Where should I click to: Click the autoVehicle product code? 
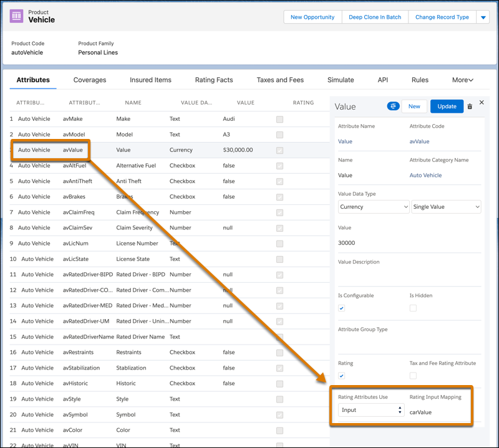point(27,52)
